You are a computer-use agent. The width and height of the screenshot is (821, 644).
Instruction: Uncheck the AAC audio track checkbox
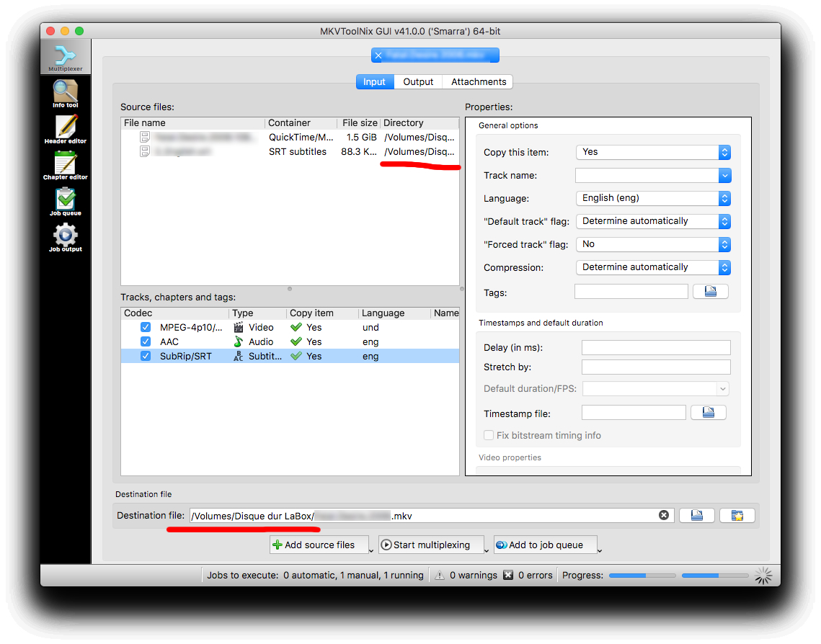[x=146, y=342]
